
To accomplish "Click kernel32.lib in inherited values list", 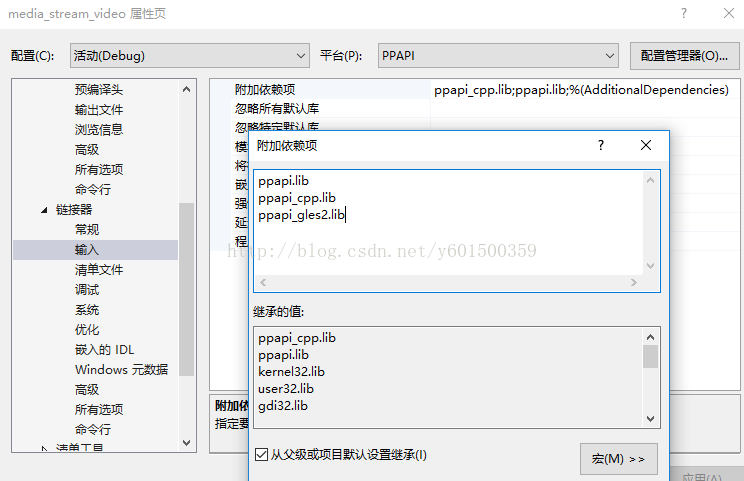I will click(291, 371).
